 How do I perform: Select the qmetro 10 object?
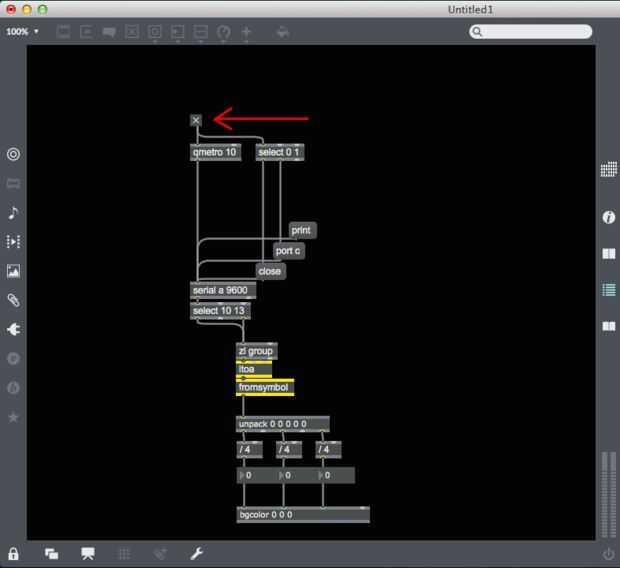215,152
